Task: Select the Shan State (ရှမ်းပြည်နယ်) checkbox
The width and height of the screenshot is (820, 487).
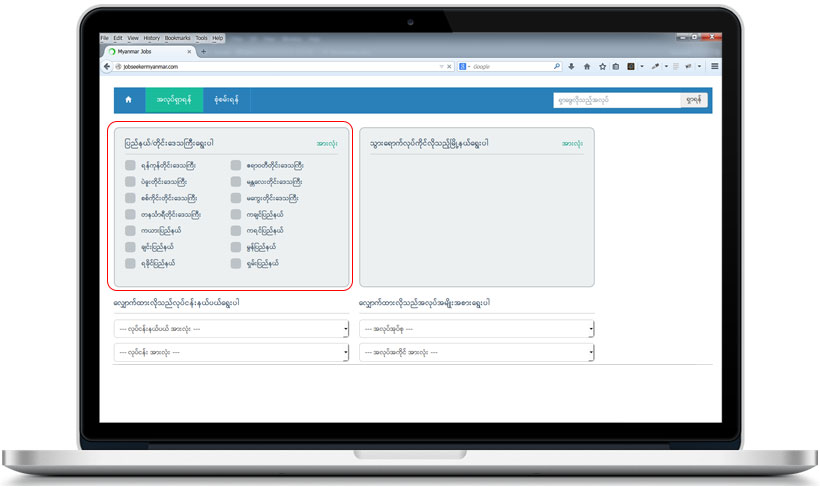Action: tap(236, 263)
